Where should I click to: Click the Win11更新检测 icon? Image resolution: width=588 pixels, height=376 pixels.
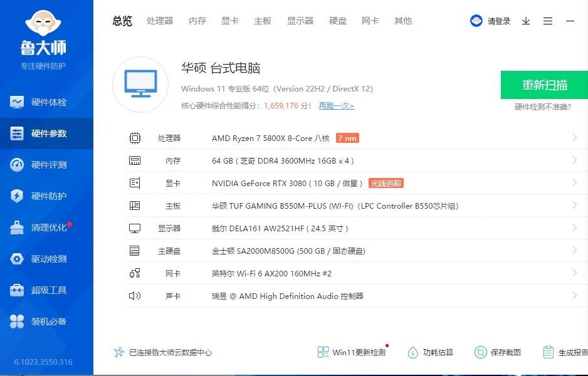pos(323,352)
